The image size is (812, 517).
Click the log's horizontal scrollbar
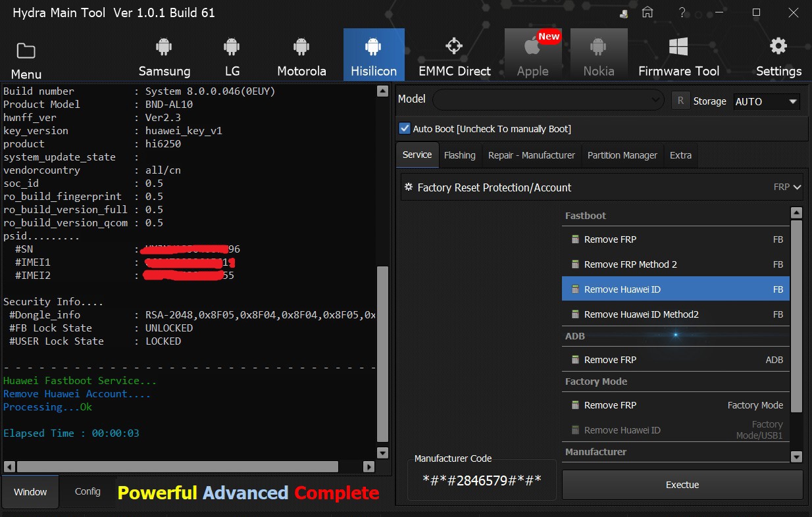click(x=178, y=466)
